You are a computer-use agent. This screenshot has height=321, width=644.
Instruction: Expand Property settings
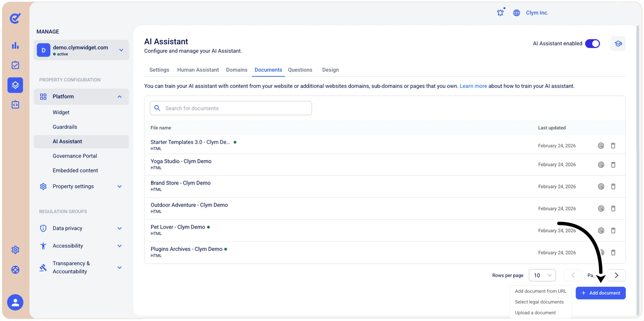pyautogui.click(x=81, y=187)
